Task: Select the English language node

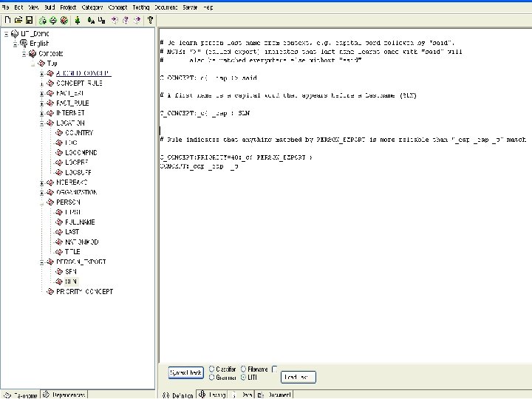Action: pos(39,44)
